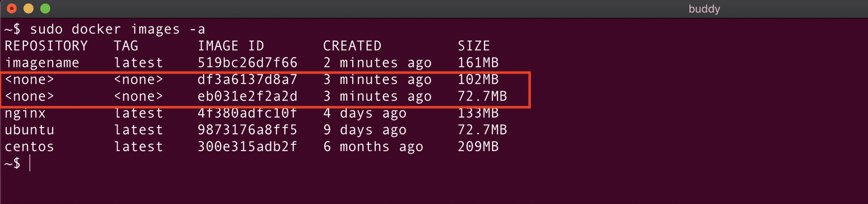Click the IMAGE ID column header
The width and height of the screenshot is (868, 204).
(231, 46)
